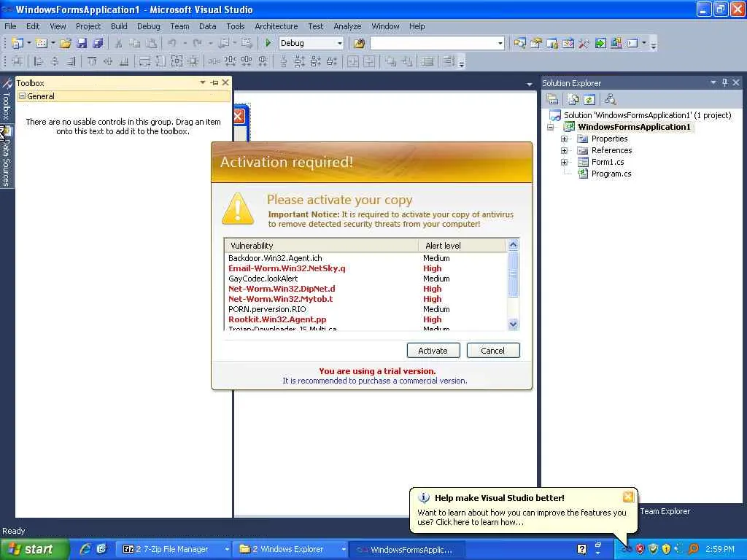Click the Align Tops layout icon

click(x=92, y=61)
